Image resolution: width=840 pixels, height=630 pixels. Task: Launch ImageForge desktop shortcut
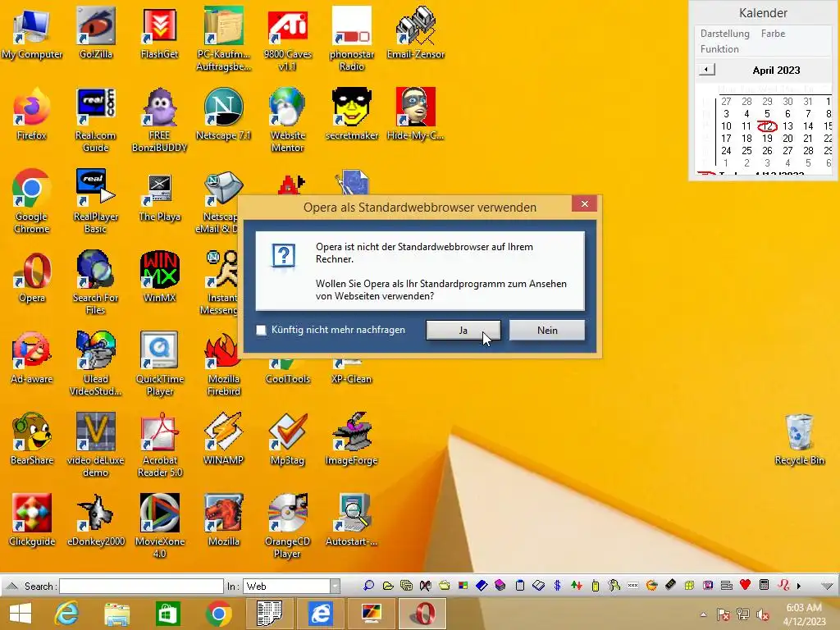[x=351, y=440]
